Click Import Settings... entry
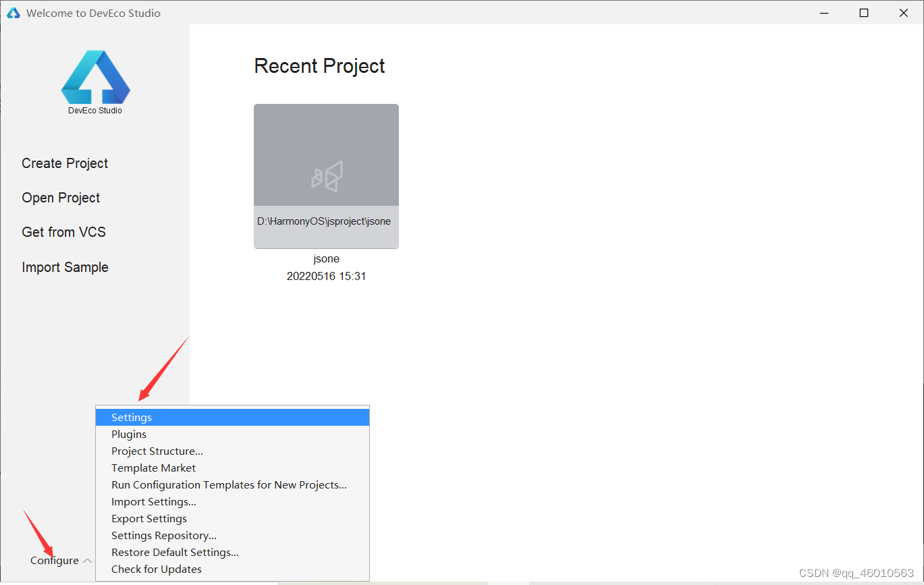924x585 pixels. coord(233,502)
